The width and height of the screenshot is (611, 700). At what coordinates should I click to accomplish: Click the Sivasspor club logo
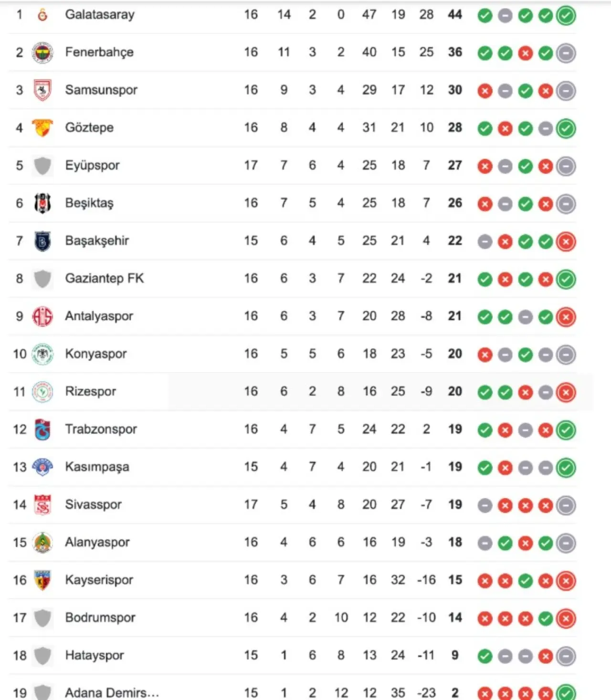pyautogui.click(x=42, y=505)
